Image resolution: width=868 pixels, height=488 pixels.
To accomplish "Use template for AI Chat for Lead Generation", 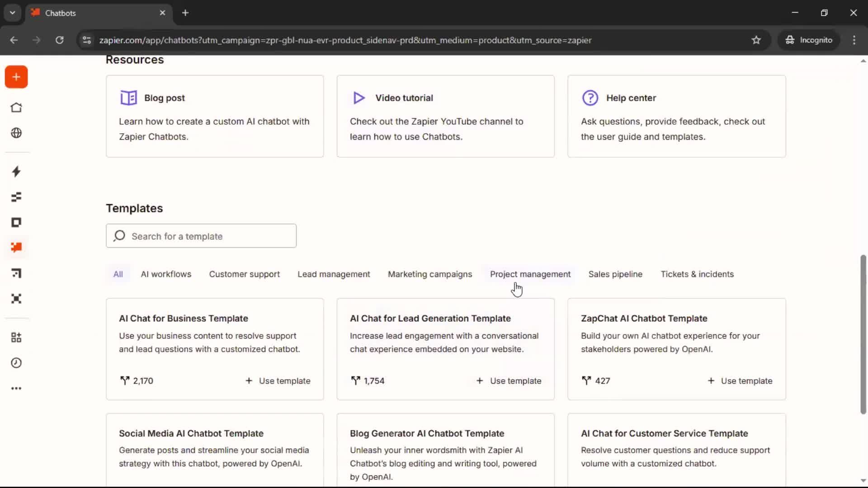I will click(509, 381).
